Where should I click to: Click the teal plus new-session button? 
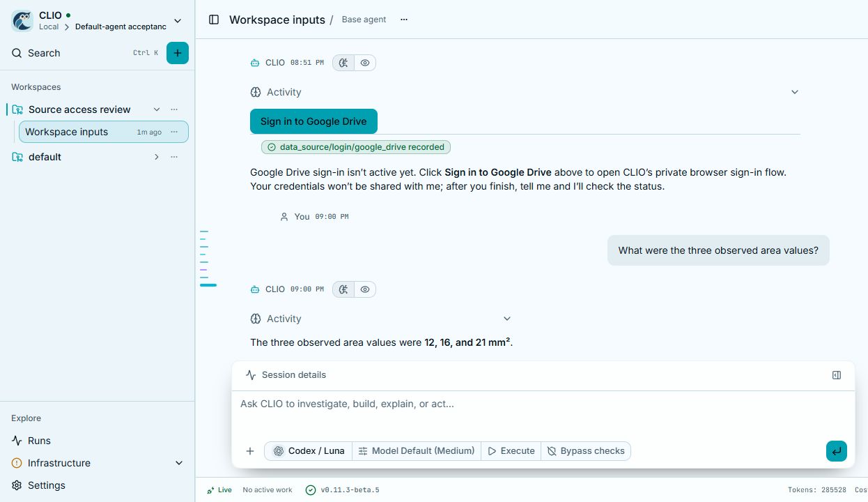(178, 53)
